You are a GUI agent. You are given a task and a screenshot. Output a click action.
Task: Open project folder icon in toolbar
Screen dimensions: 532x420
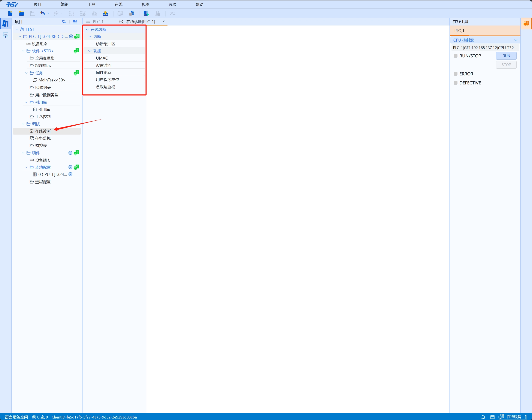pyautogui.click(x=21, y=13)
